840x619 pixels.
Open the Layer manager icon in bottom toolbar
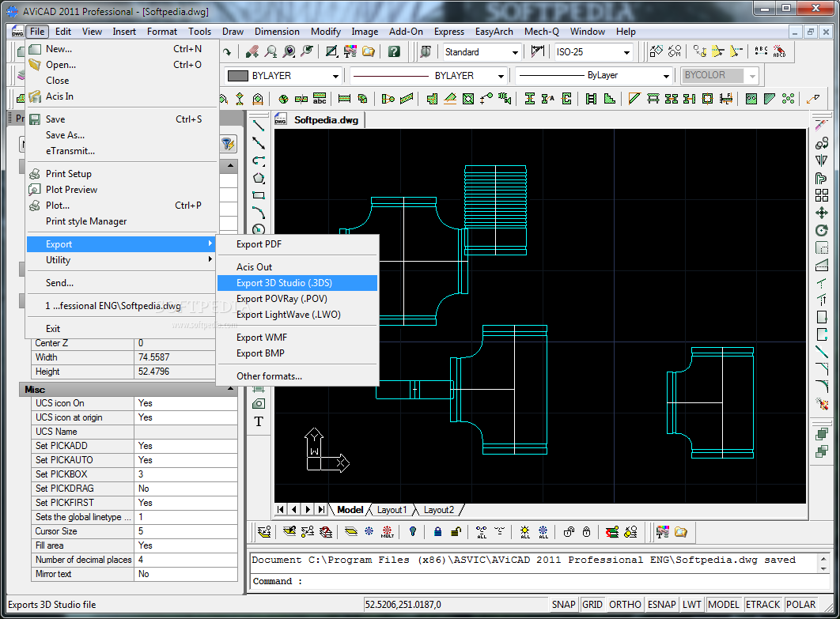(264, 532)
